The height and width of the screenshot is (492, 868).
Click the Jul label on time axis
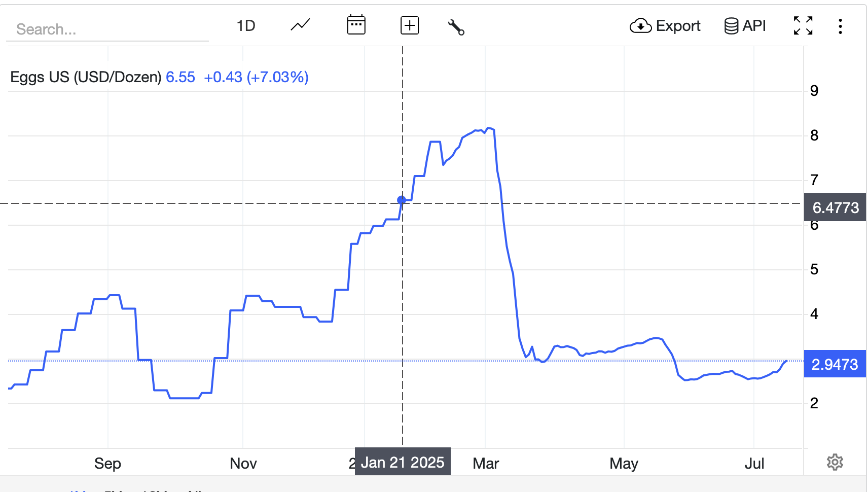tap(754, 464)
